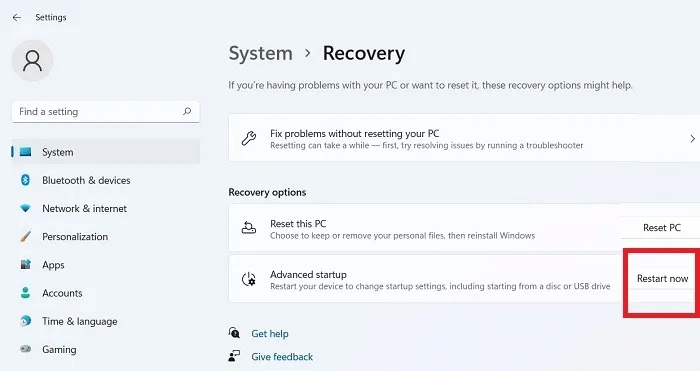This screenshot has width=700, height=371.
Task: Open Bluetooth & devices settings
Action: pos(106,180)
